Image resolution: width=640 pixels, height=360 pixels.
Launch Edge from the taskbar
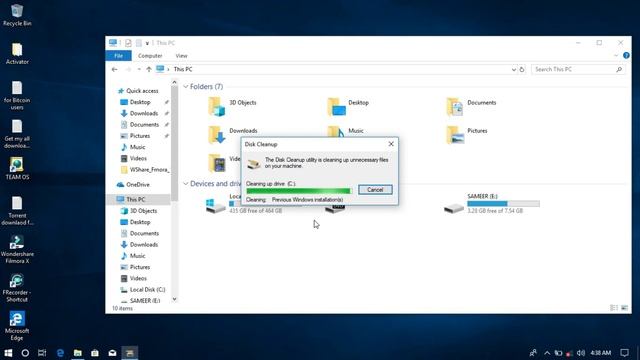[x=60, y=353]
